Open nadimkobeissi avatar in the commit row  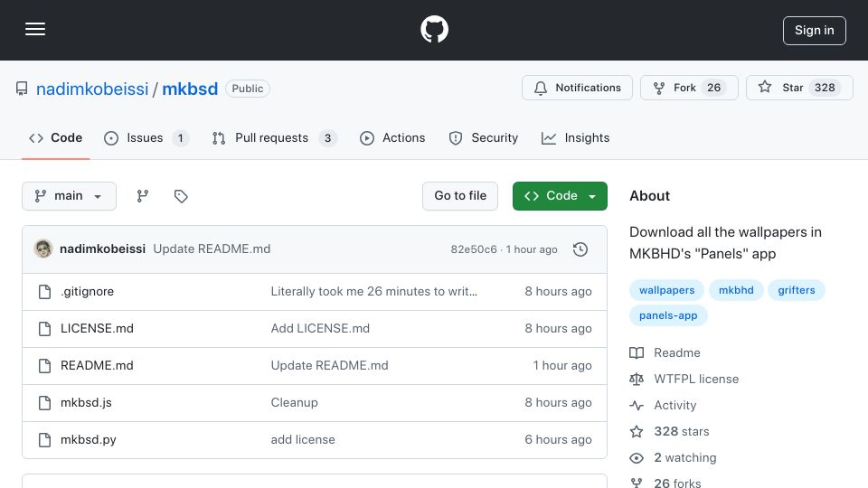tap(43, 249)
